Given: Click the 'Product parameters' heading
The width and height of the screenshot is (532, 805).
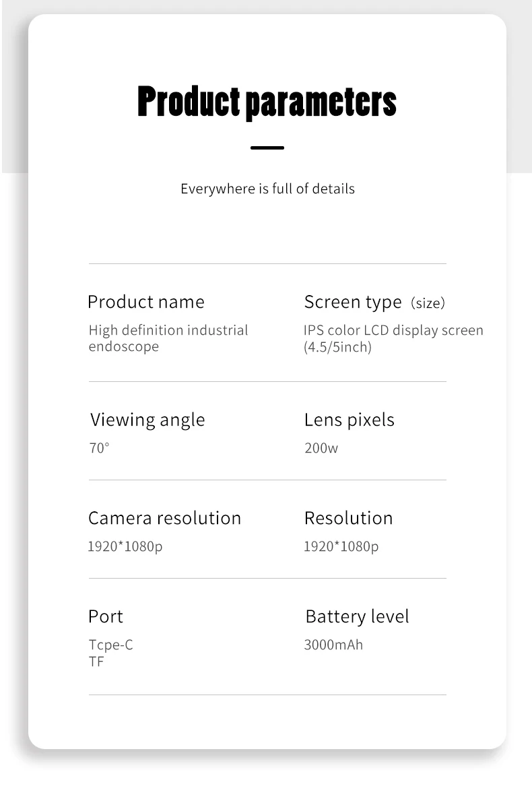Looking at the screenshot, I should (267, 102).
